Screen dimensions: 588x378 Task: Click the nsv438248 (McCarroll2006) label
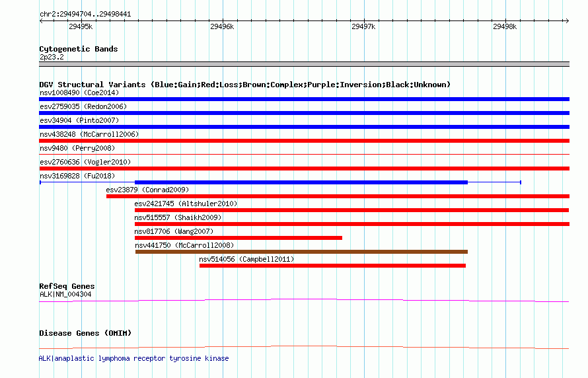[x=89, y=134]
